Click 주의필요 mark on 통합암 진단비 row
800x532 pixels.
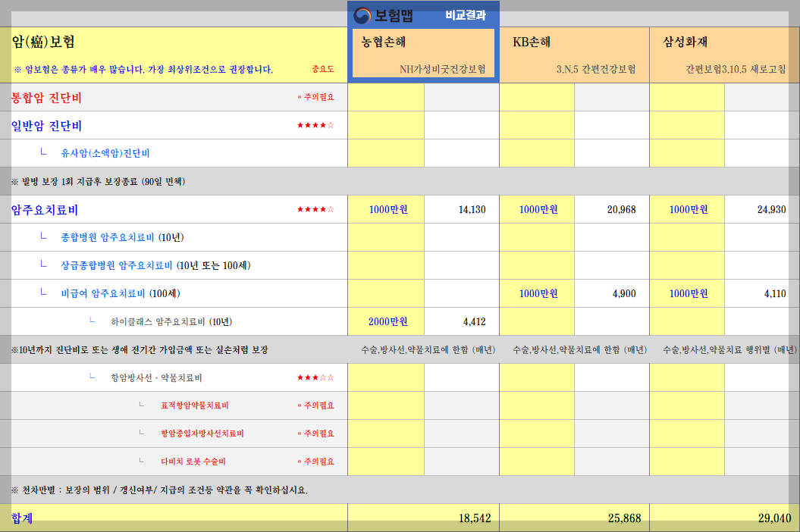pyautogui.click(x=315, y=97)
